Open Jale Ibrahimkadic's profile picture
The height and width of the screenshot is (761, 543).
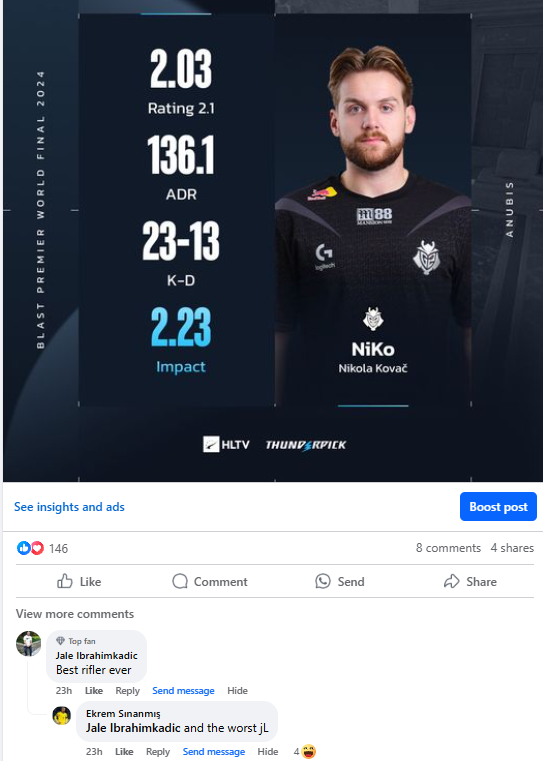click(28, 644)
